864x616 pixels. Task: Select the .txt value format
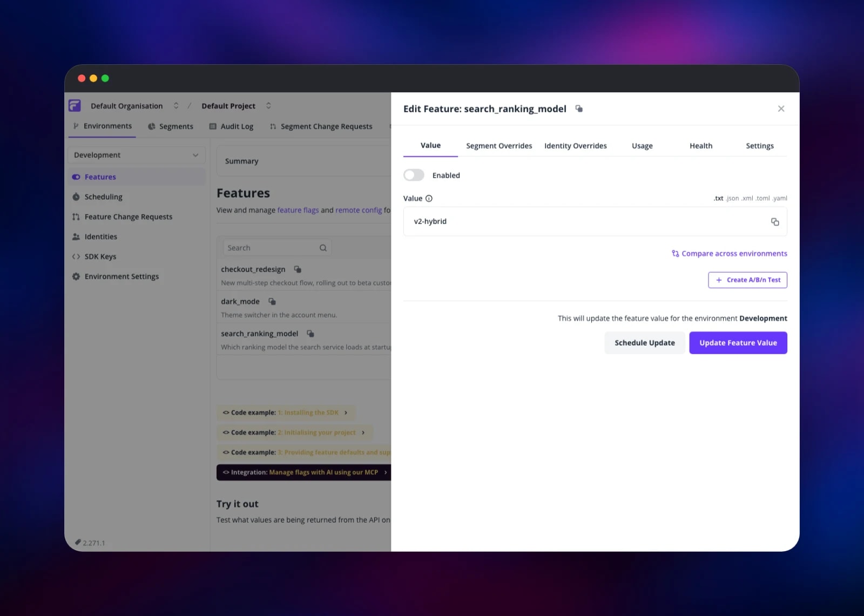(x=718, y=198)
